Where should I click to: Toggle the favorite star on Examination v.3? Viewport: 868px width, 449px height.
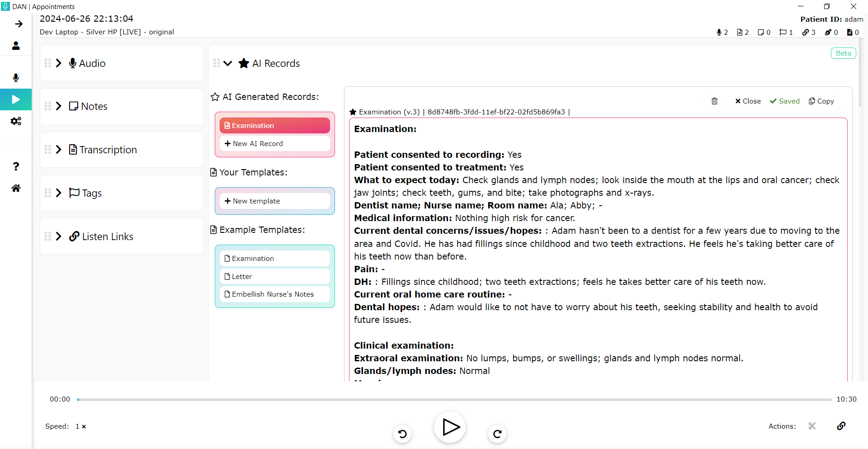(353, 112)
